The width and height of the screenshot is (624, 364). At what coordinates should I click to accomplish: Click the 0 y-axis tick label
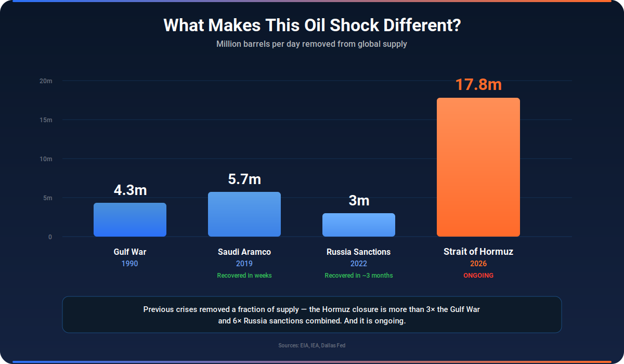point(50,237)
